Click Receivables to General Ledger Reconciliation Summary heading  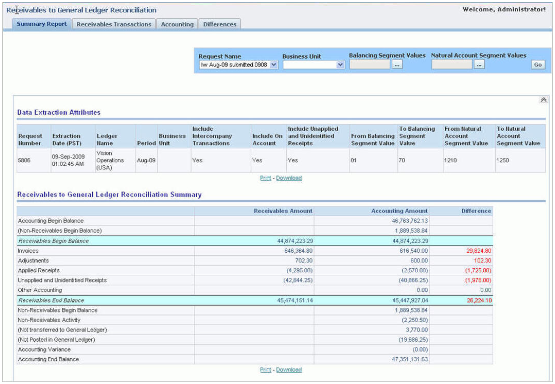click(109, 195)
